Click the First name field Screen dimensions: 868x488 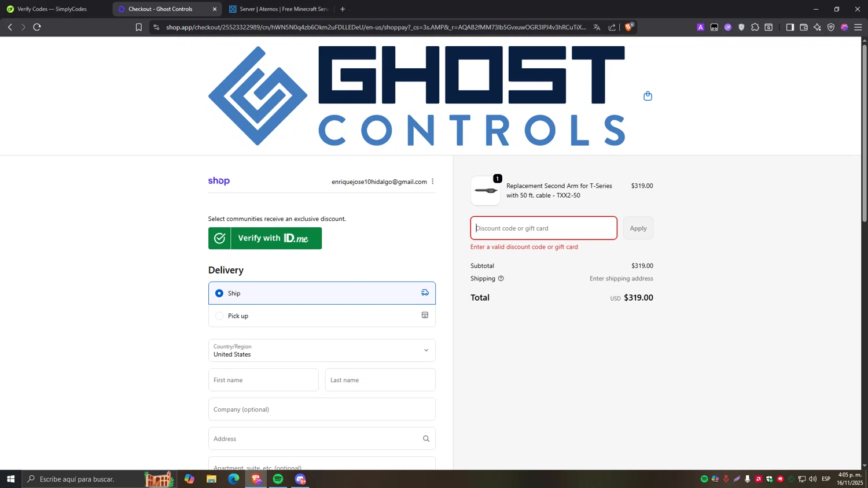[263, 380]
